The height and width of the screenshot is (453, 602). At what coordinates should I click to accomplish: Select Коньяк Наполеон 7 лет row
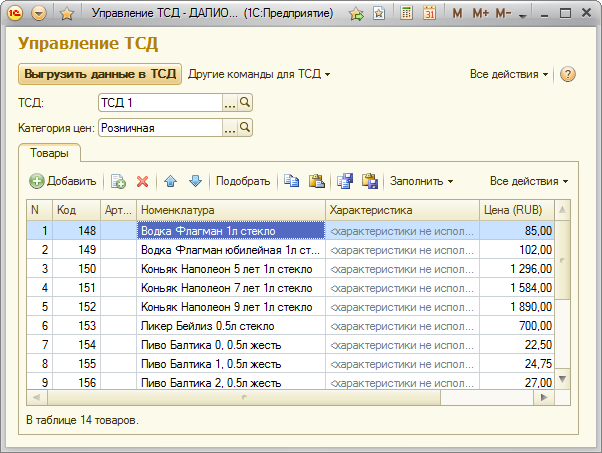(291, 288)
